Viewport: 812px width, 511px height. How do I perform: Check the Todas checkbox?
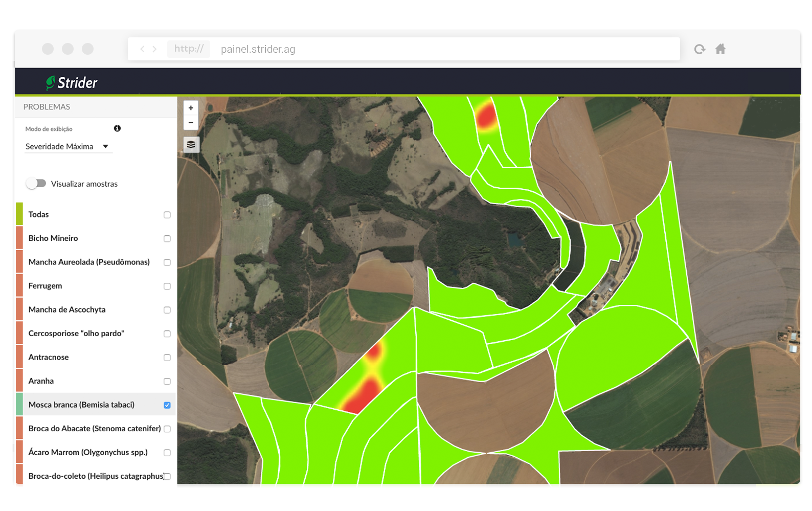[167, 215]
